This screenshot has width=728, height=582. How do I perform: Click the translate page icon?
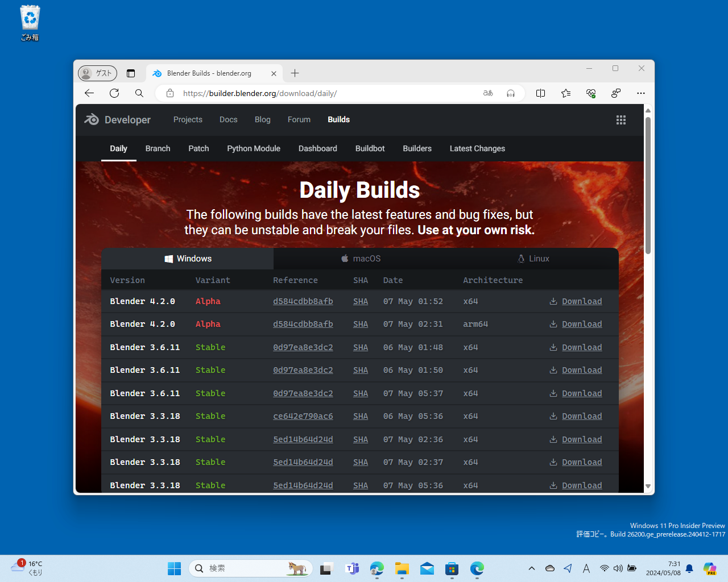coord(488,93)
